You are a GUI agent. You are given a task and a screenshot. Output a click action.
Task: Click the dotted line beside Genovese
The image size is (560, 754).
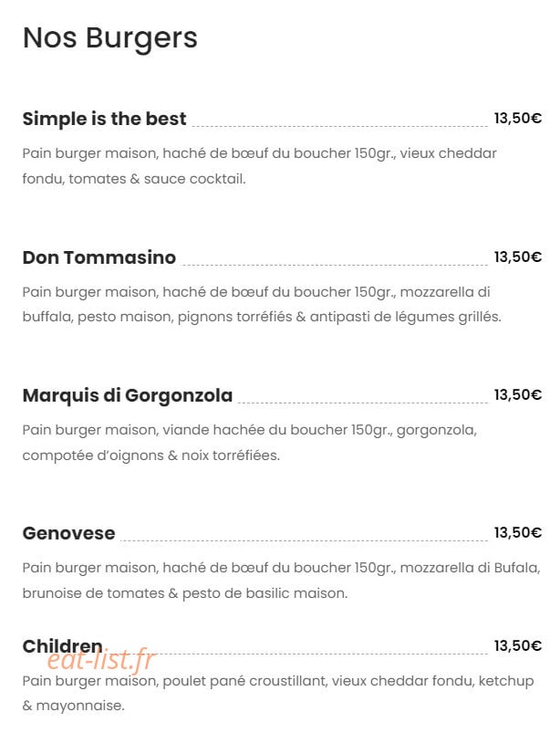[304, 541]
